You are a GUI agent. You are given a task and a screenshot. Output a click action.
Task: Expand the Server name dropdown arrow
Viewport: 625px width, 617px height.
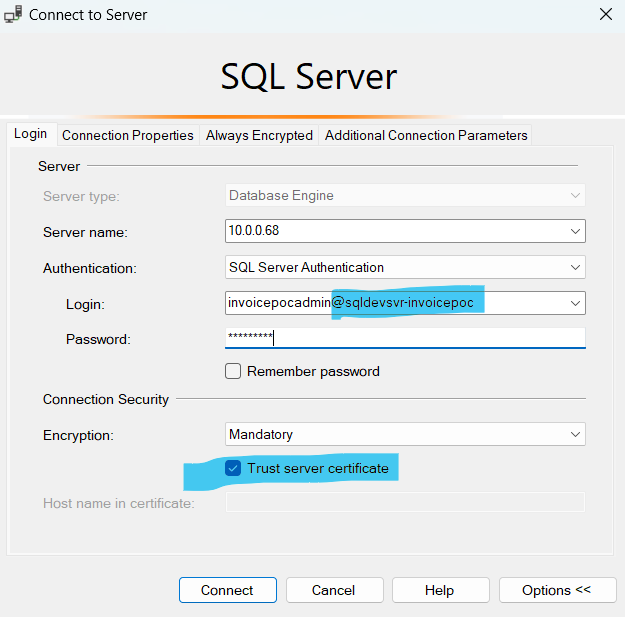[575, 231]
